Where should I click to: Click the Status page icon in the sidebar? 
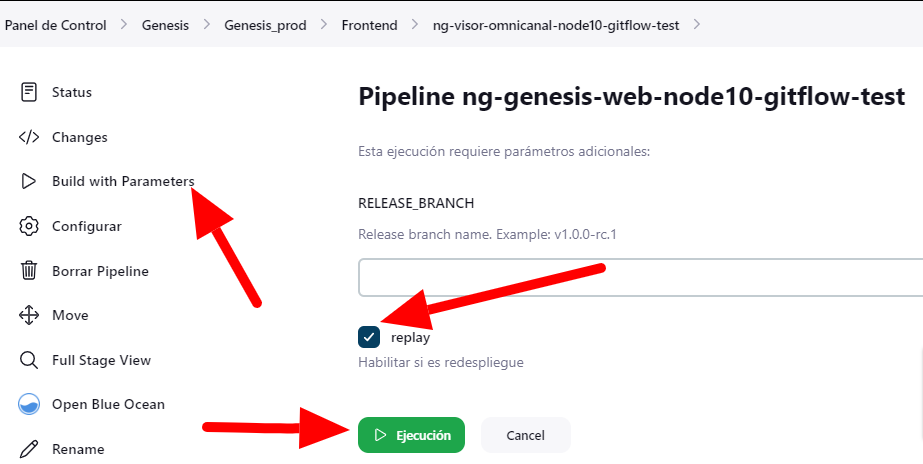pyautogui.click(x=29, y=92)
